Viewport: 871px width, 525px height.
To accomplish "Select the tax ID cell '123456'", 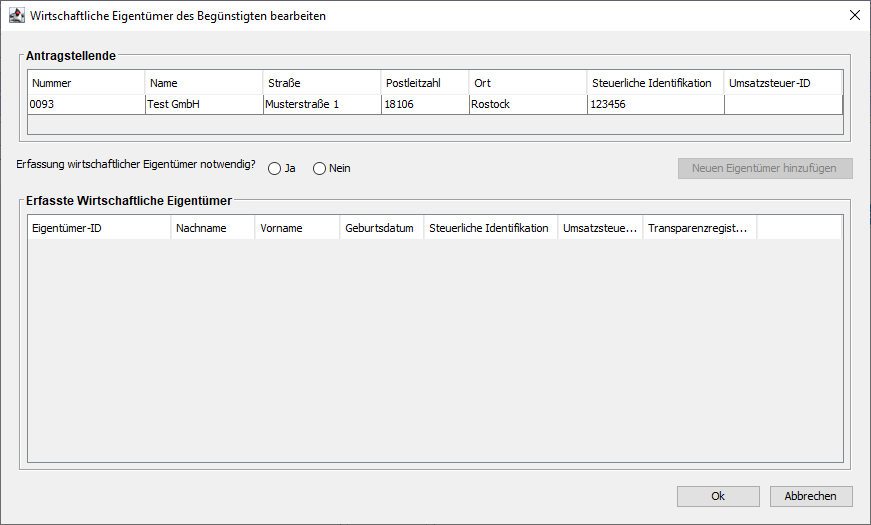I will pyautogui.click(x=655, y=104).
